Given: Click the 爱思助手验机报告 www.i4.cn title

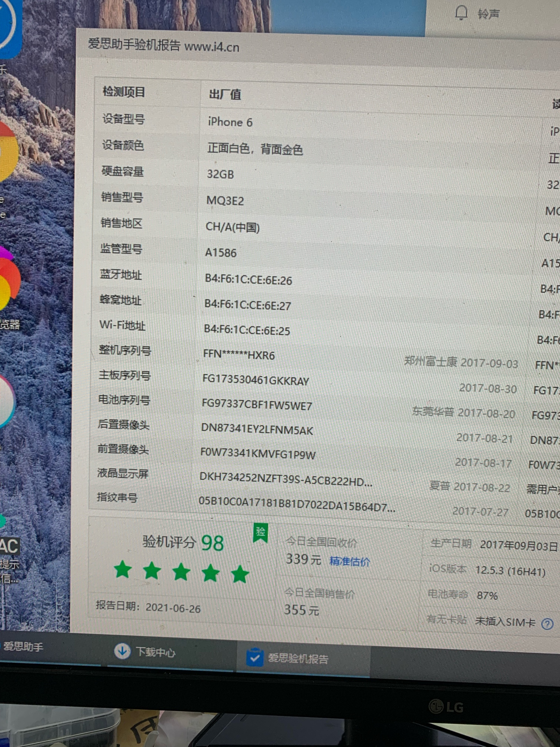Looking at the screenshot, I should (164, 45).
